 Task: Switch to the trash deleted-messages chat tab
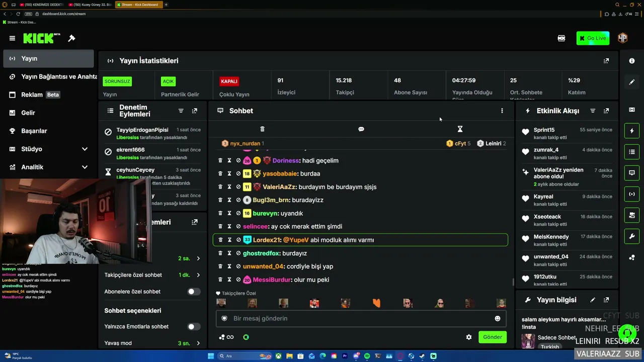[x=262, y=129]
